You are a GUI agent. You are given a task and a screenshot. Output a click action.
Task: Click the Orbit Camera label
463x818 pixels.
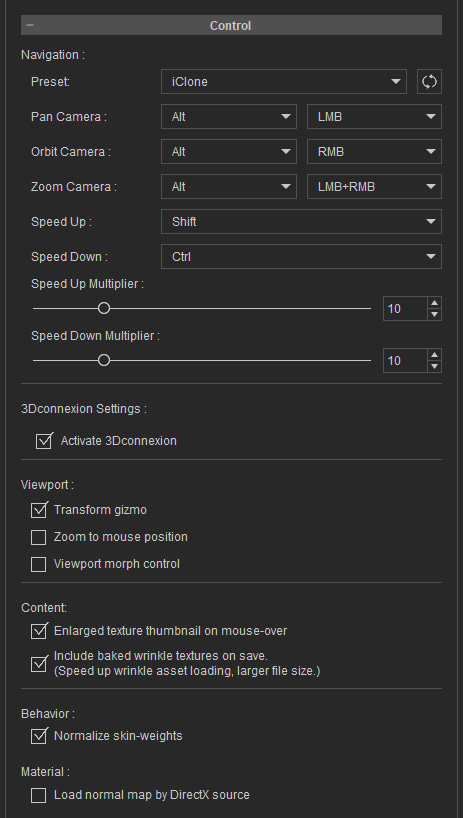coord(71,152)
